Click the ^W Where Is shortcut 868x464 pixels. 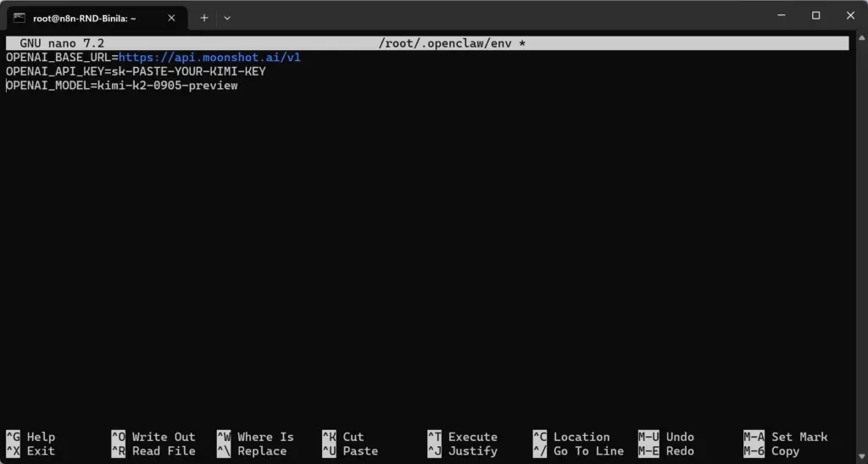(255, 437)
